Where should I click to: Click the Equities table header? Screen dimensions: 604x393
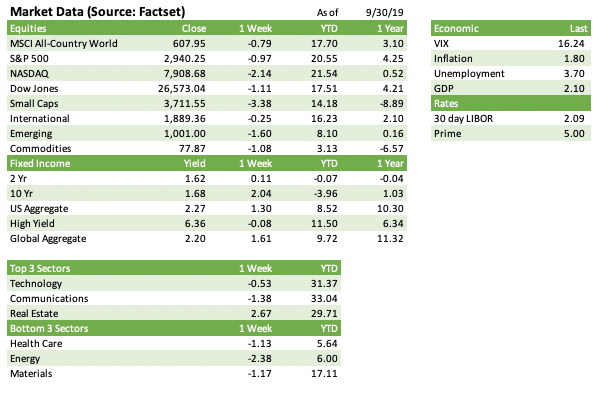28,29
